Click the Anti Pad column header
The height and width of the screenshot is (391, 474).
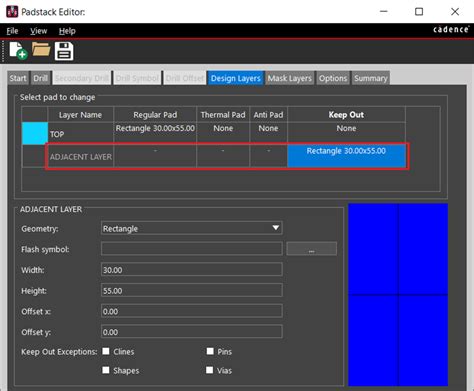[268, 115]
